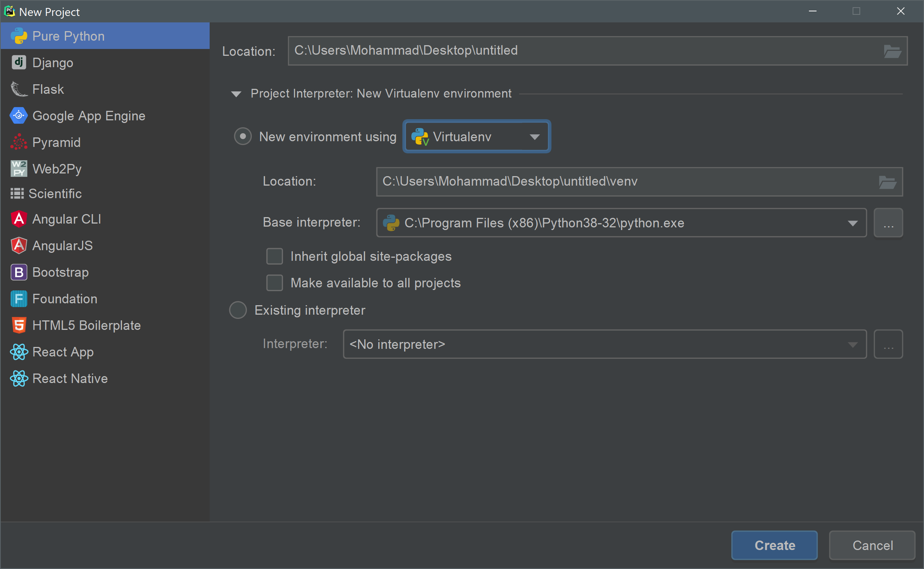Close the New Project dialog

(900, 11)
